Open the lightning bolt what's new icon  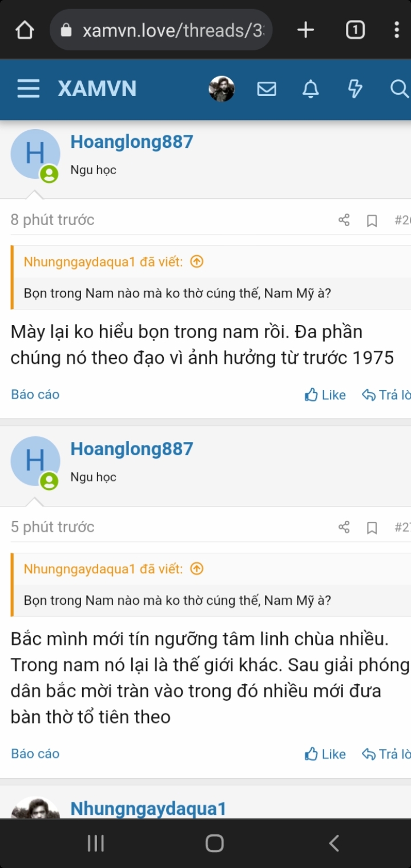pos(355,89)
